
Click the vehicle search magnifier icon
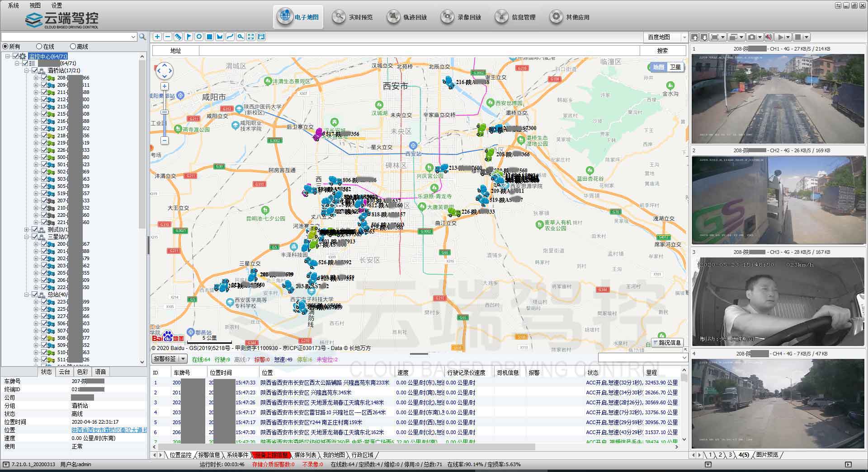[143, 37]
